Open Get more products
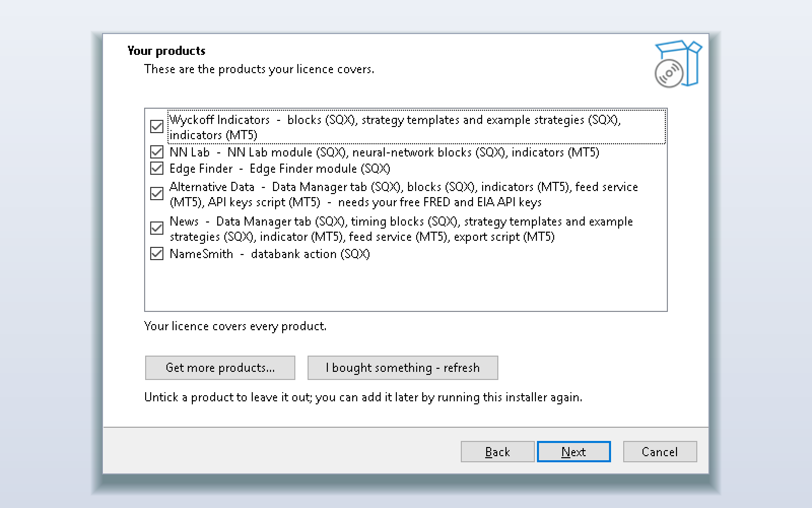This screenshot has width=812, height=508. tap(220, 368)
